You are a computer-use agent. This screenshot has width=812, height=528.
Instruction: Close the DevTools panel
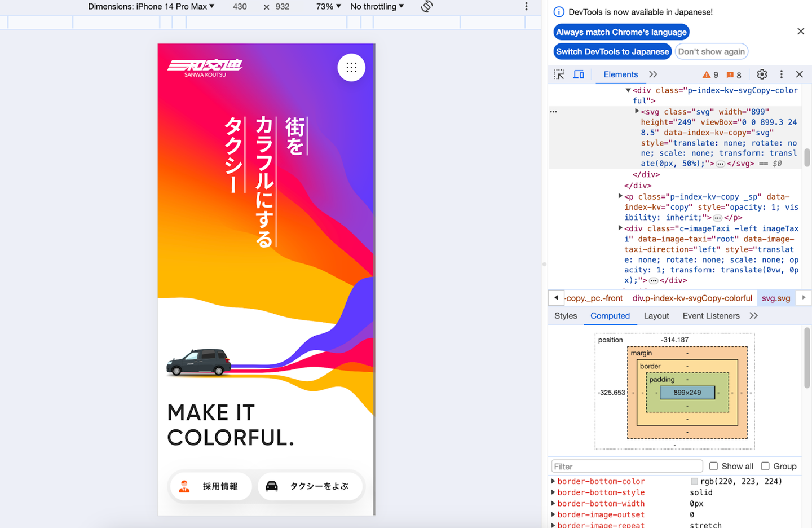click(800, 74)
